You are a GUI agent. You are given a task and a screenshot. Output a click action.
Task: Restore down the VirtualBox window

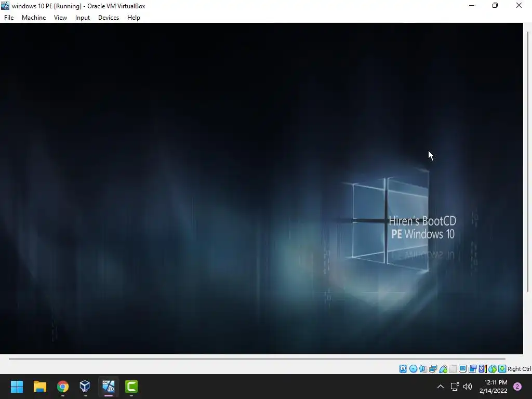click(x=495, y=5)
